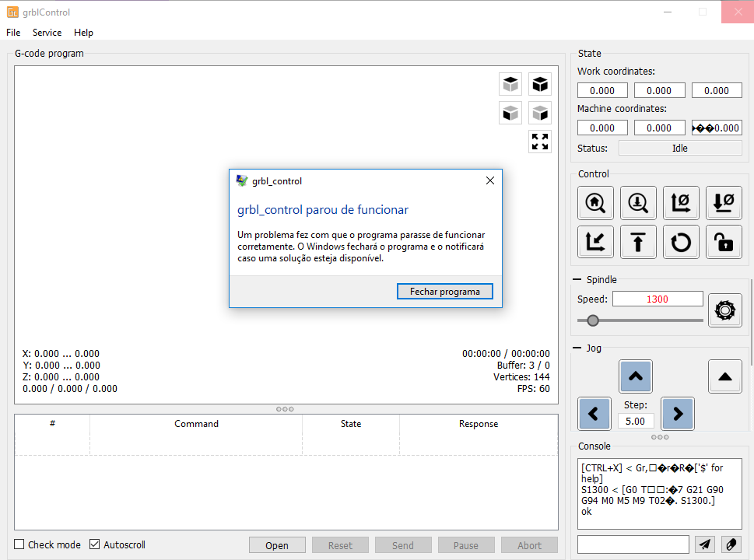The width and height of the screenshot is (754, 560).
Task: Click the Zero Z button
Action: pos(724,203)
